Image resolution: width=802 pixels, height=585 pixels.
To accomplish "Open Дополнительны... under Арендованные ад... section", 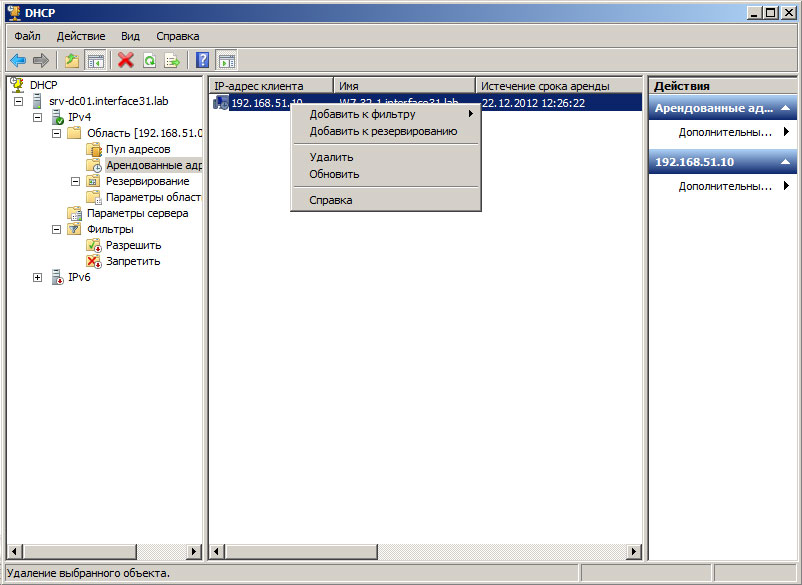I will [723, 132].
